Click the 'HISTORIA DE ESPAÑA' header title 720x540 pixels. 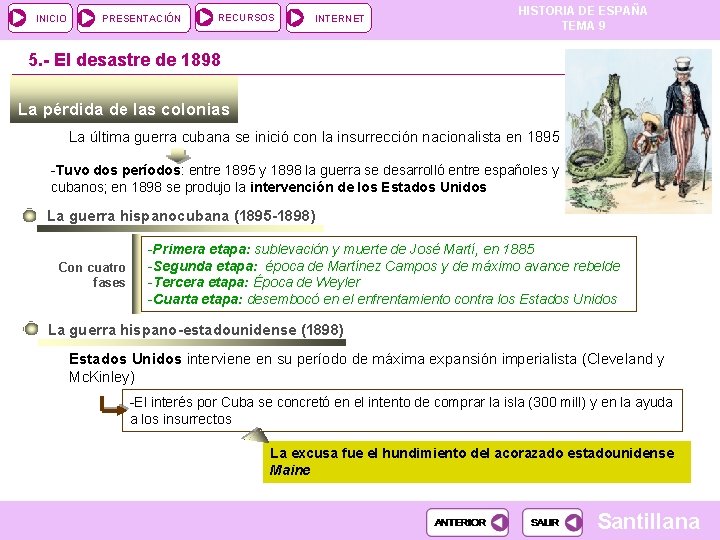coord(583,11)
